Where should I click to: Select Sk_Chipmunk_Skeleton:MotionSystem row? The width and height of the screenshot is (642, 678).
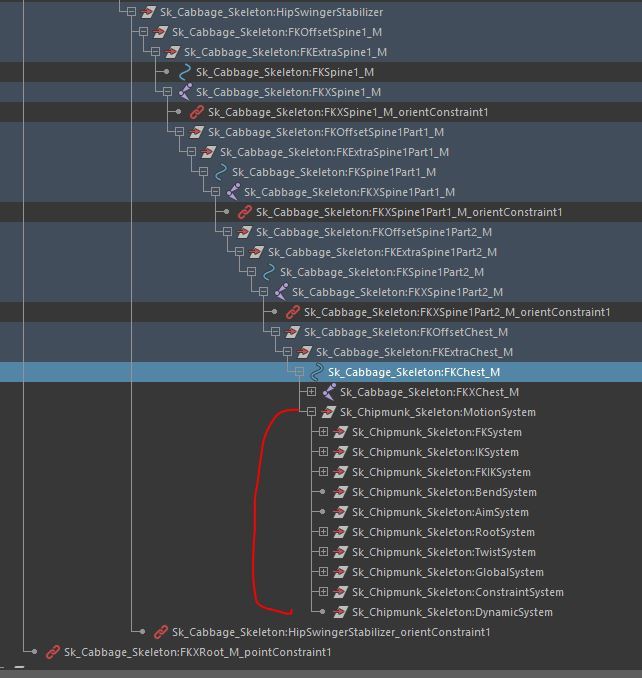pyautogui.click(x=321, y=412)
